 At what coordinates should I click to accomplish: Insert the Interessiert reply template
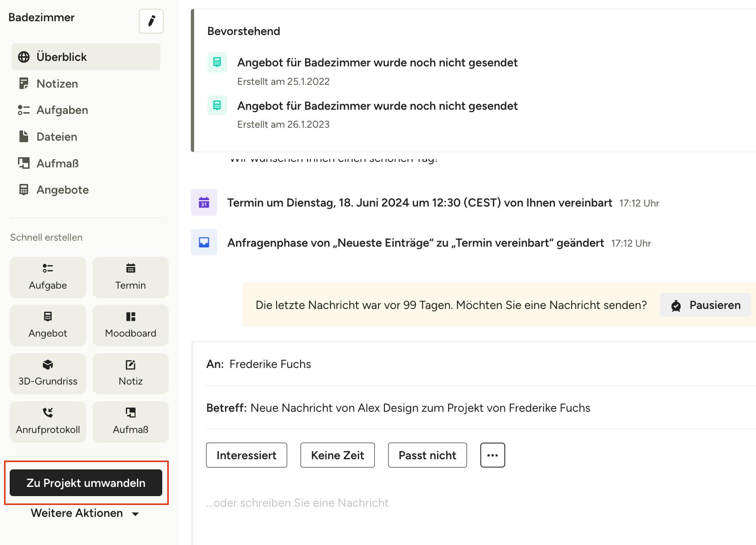(x=247, y=455)
